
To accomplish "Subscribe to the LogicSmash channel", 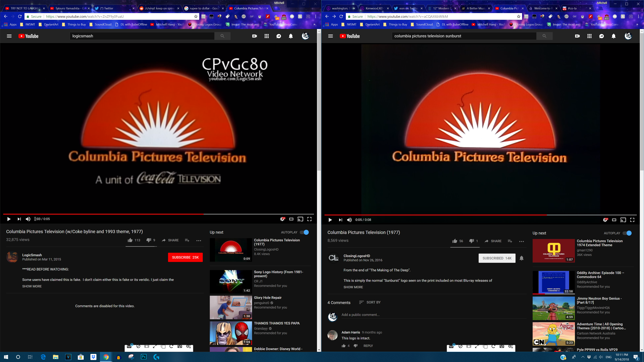I will (x=185, y=257).
